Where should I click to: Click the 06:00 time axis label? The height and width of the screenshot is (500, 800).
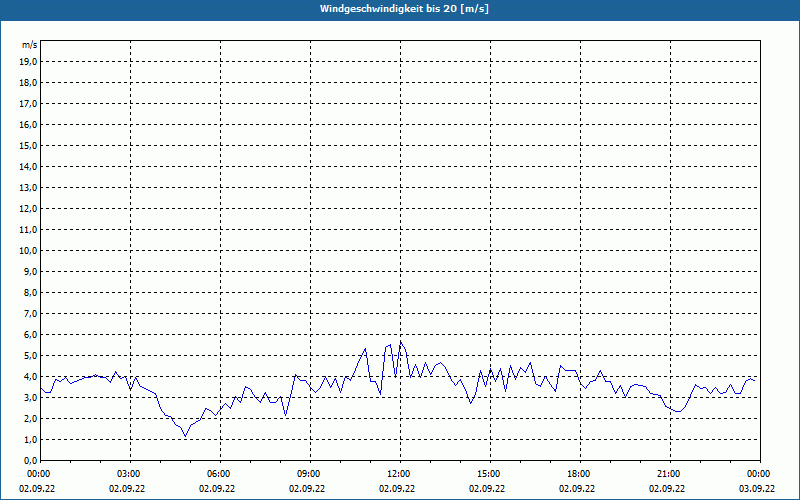click(220, 474)
